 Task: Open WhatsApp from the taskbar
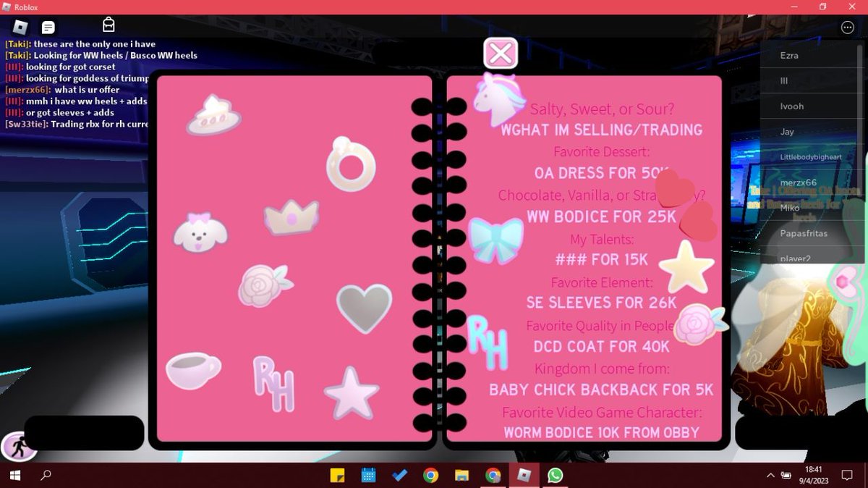555,476
